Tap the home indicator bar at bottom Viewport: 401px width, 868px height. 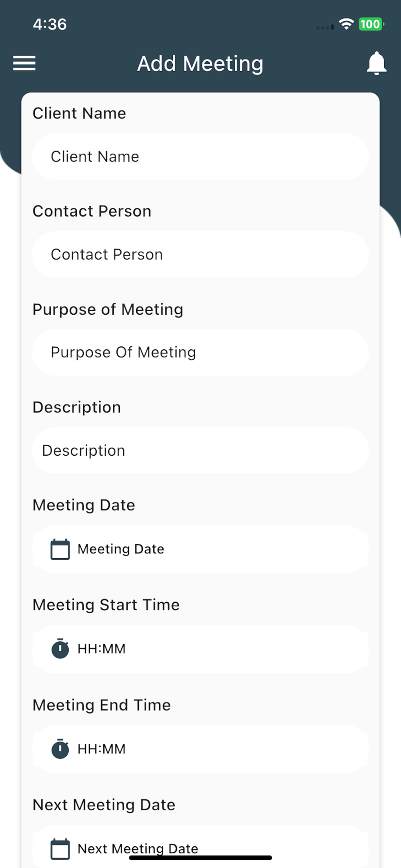tap(200, 858)
